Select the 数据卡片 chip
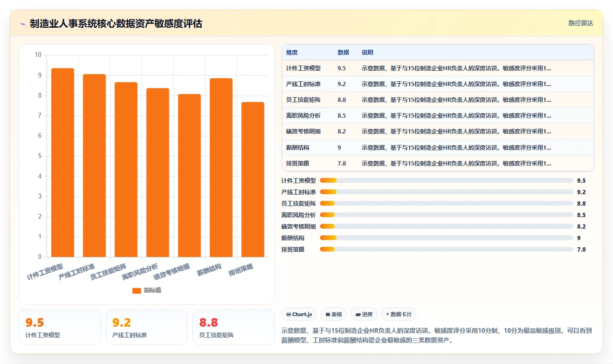This screenshot has width=613, height=364. (x=399, y=314)
